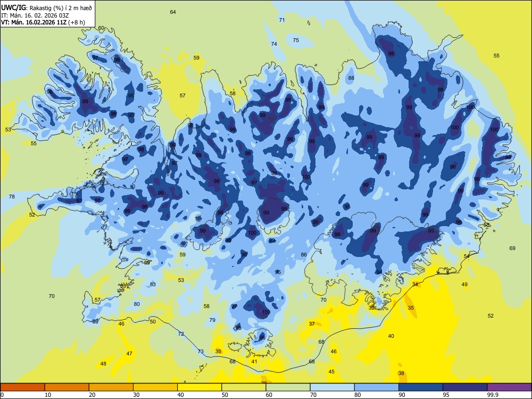This screenshot has height=399, width=532.
Task: Click the "(+8 h)" forecast offset text
Action: point(76,22)
